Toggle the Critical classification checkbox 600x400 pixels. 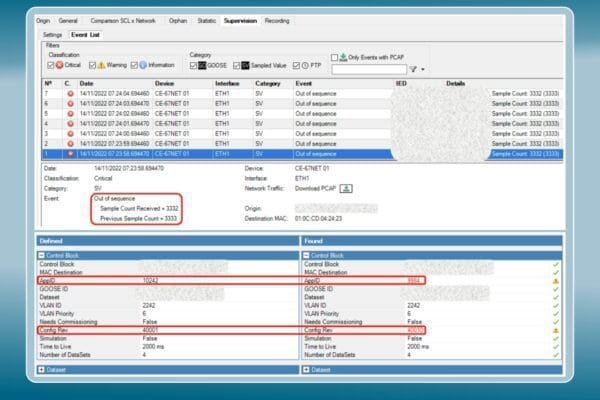coord(51,65)
